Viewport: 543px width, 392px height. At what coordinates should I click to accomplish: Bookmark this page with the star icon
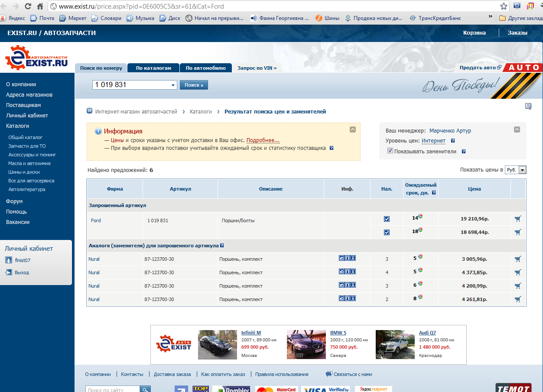504,6
